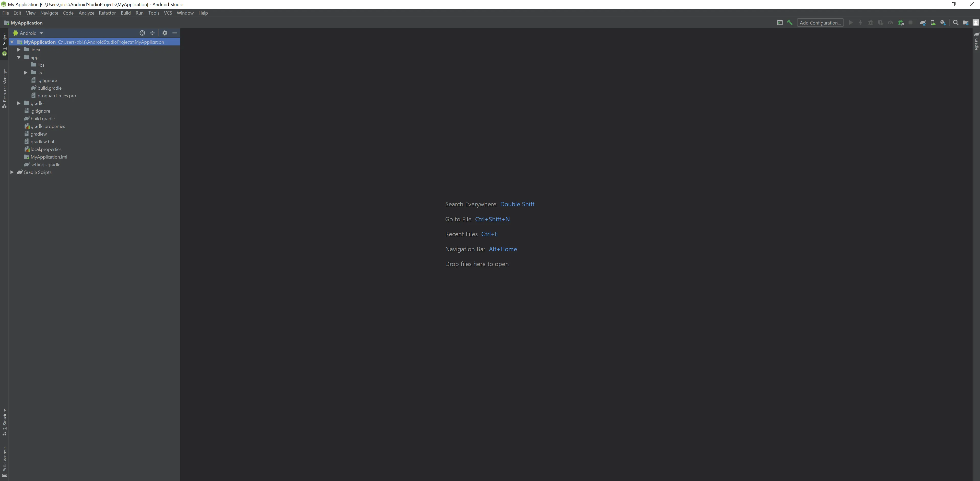Click Attach Debugger to Android Process icon
The height and width of the screenshot is (481, 980).
click(901, 23)
